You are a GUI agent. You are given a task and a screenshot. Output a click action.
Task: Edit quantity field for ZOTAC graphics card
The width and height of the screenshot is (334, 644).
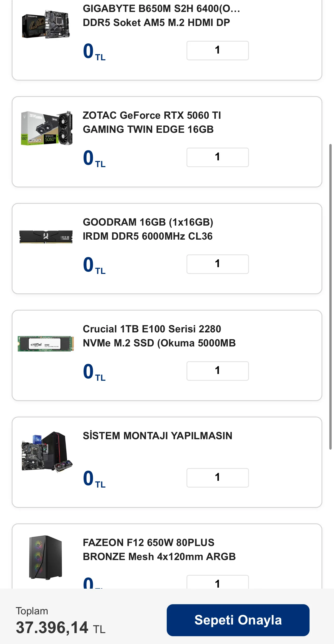[x=217, y=157]
